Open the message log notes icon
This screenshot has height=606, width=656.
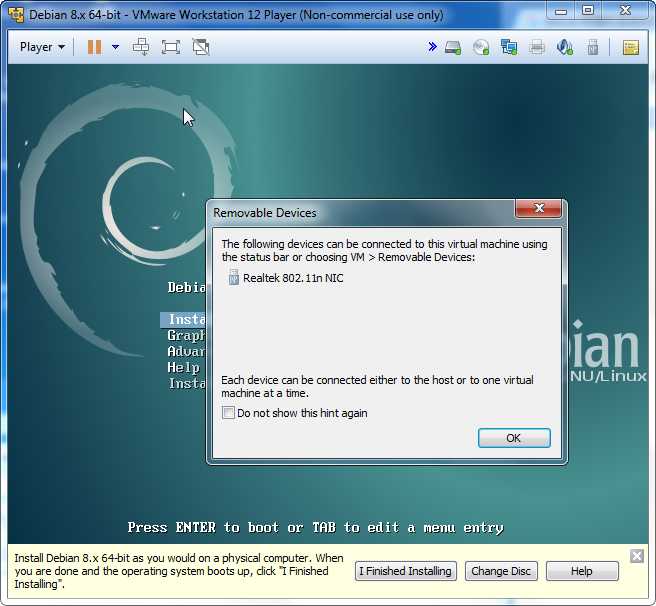pyautogui.click(x=630, y=47)
